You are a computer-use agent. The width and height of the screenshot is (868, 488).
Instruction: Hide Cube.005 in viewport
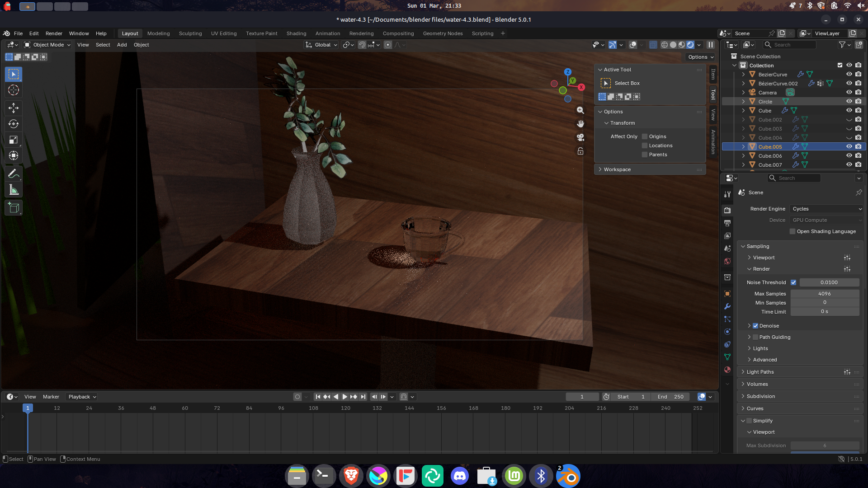[x=849, y=147]
